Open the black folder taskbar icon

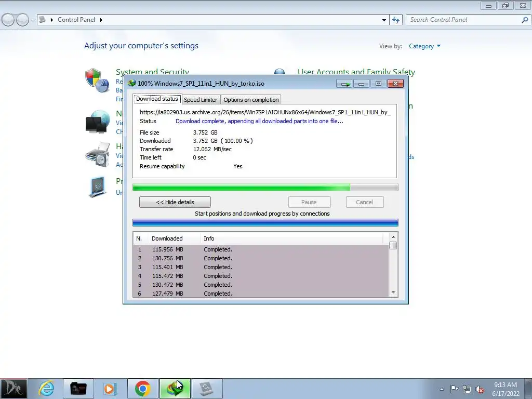pyautogui.click(x=78, y=389)
